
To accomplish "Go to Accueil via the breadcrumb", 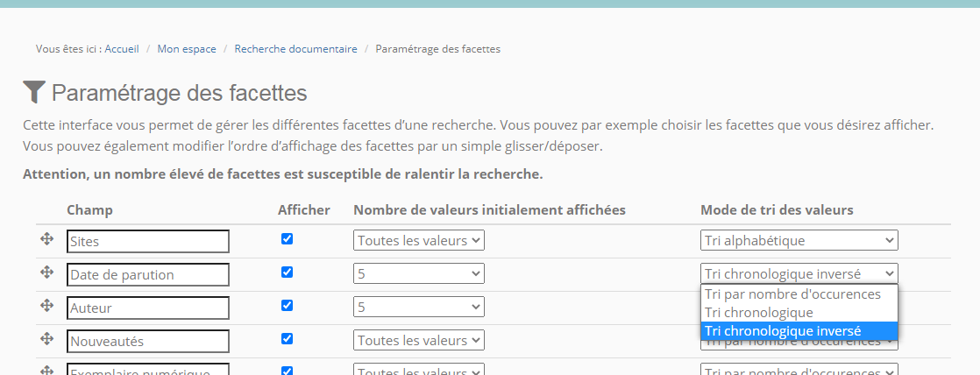I will coord(122,49).
